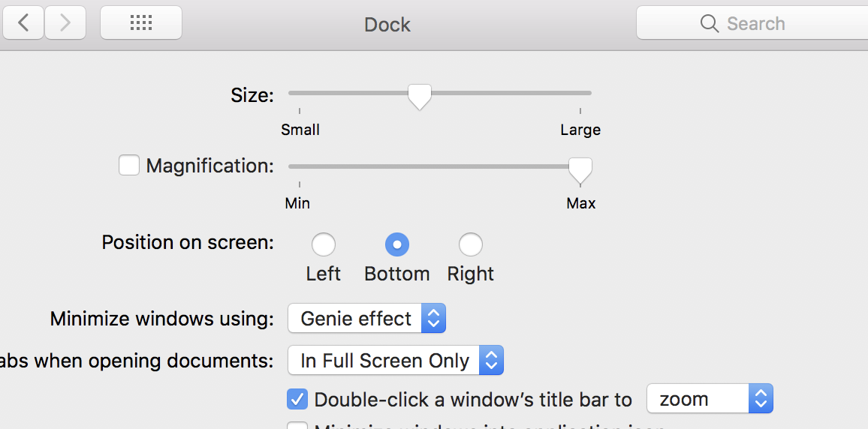This screenshot has height=429, width=868.
Task: Click the Magnification slider handle
Action: point(580,169)
